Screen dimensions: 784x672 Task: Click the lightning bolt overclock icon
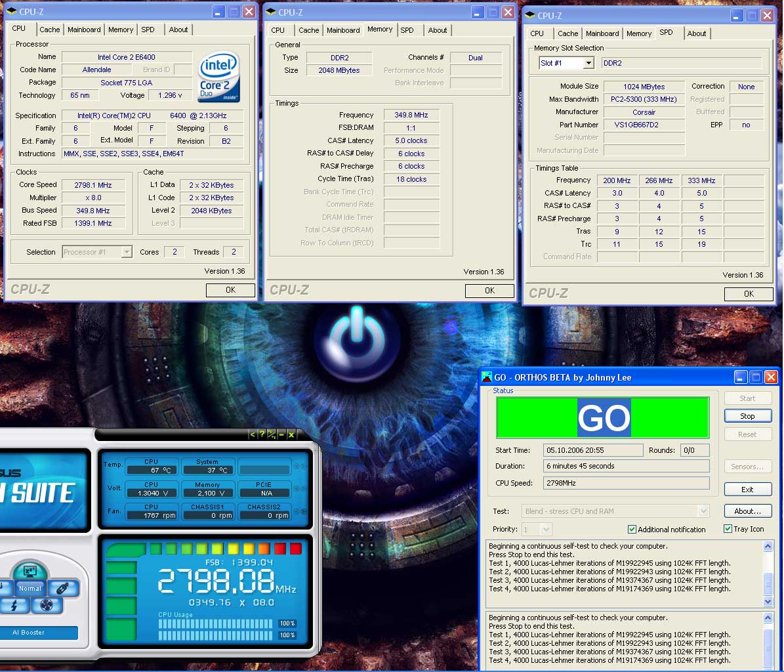pyautogui.click(x=14, y=606)
